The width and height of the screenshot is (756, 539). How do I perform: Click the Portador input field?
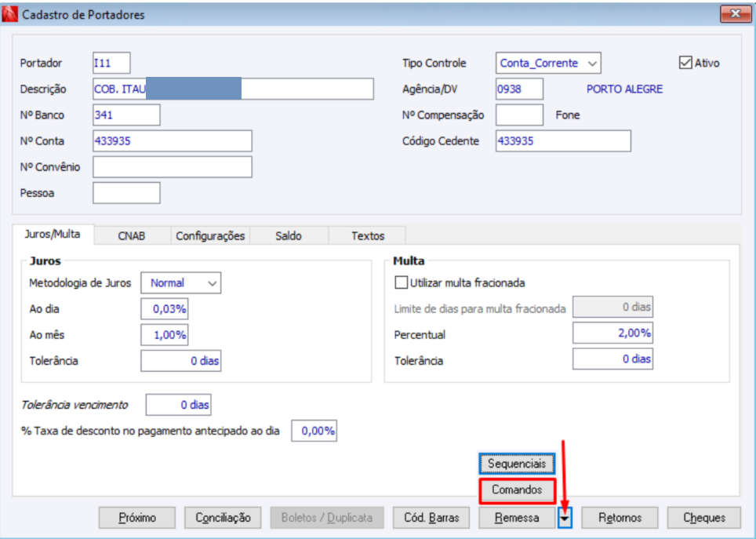[x=111, y=64]
